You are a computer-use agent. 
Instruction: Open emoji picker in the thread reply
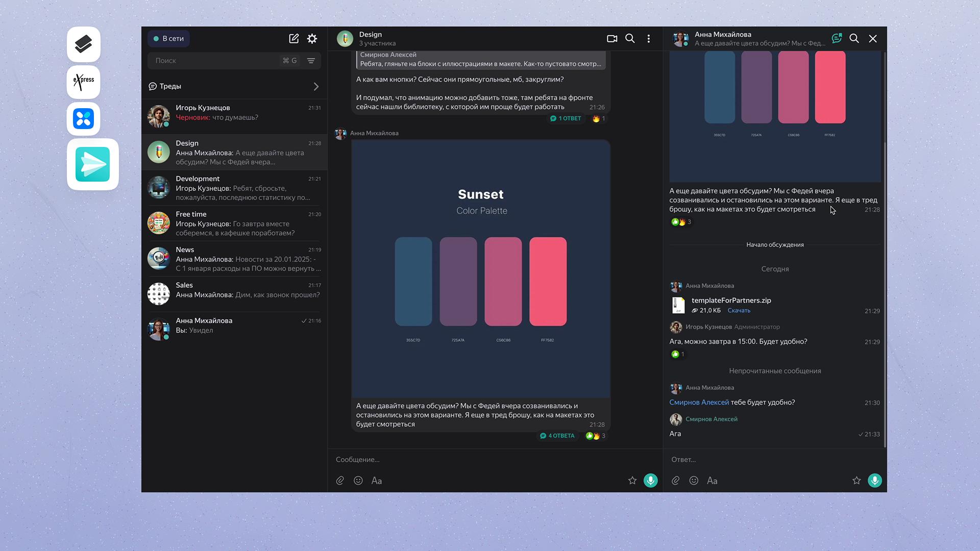(x=694, y=481)
